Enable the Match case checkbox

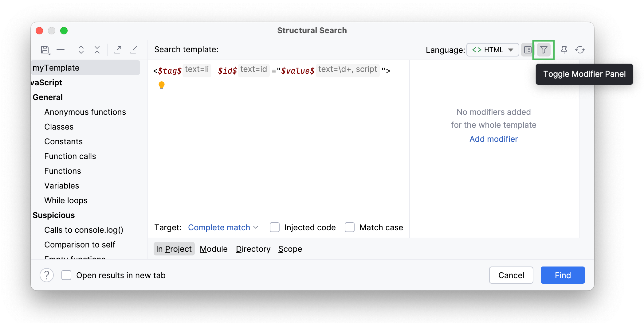[350, 228]
